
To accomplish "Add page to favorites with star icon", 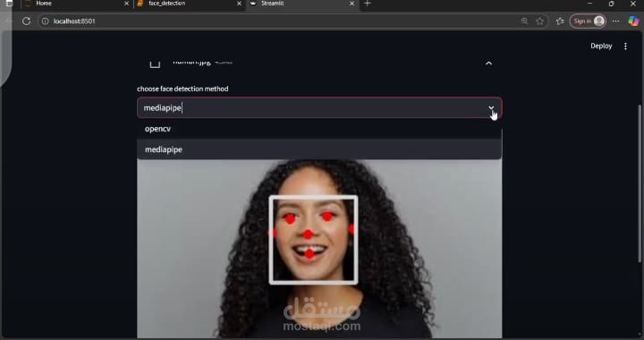I will click(x=540, y=21).
